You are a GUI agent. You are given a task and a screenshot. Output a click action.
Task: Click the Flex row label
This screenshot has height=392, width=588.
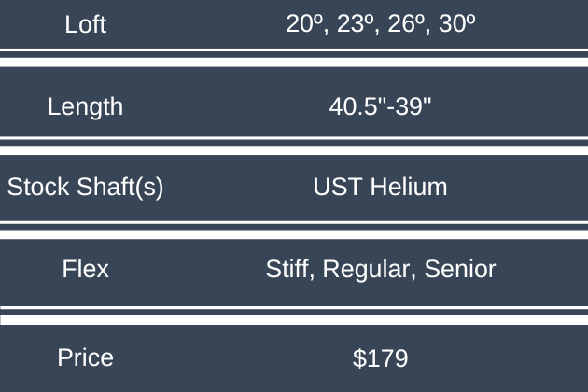coord(86,270)
